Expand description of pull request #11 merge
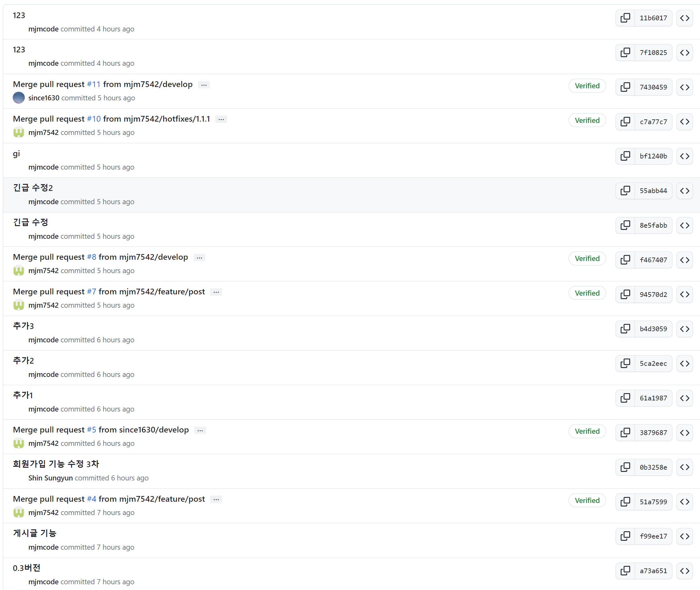This screenshot has height=590, width=700. pos(204,85)
